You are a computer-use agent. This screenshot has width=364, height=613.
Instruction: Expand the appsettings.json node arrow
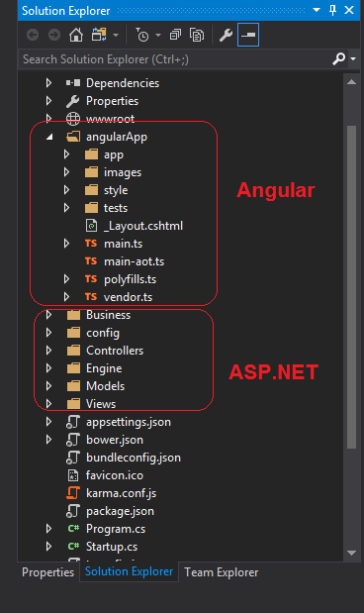click(x=48, y=422)
